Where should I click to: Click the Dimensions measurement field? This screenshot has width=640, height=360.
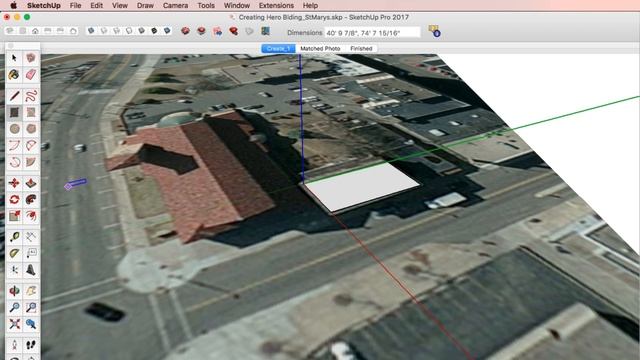(x=372, y=33)
